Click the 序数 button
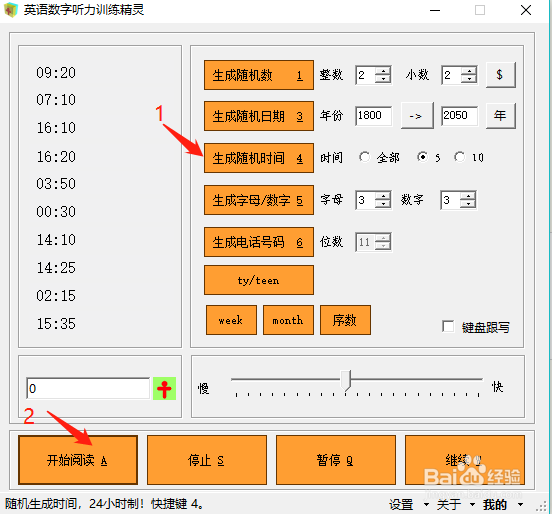 coord(345,320)
